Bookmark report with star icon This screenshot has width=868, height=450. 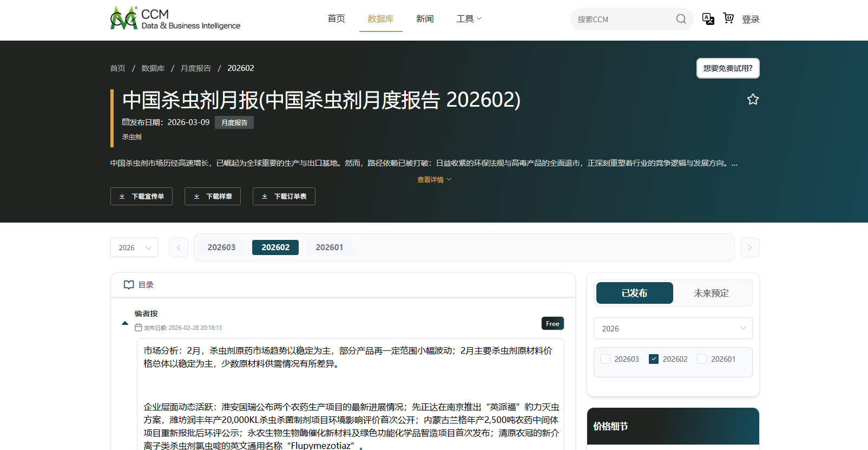pyautogui.click(x=753, y=99)
